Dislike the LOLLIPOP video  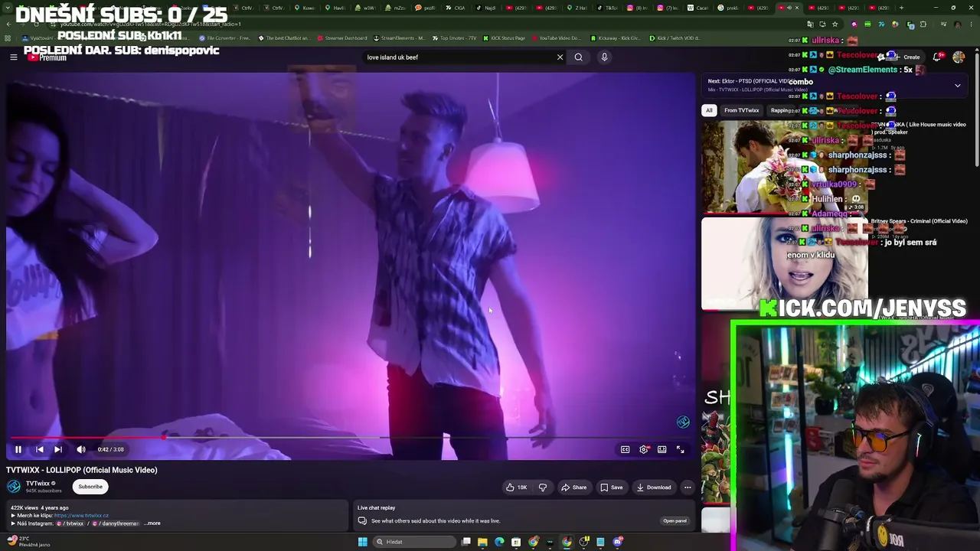click(x=543, y=487)
